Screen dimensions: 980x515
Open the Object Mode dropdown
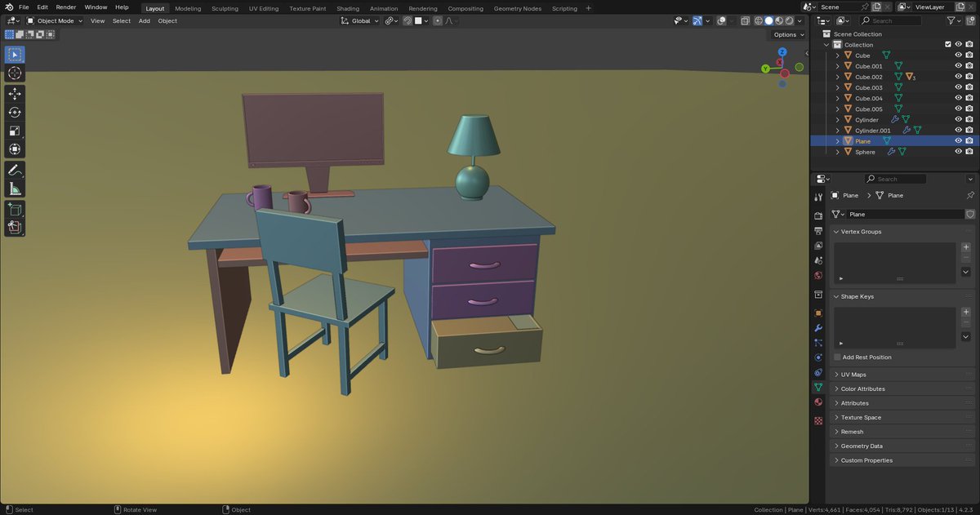click(55, 20)
